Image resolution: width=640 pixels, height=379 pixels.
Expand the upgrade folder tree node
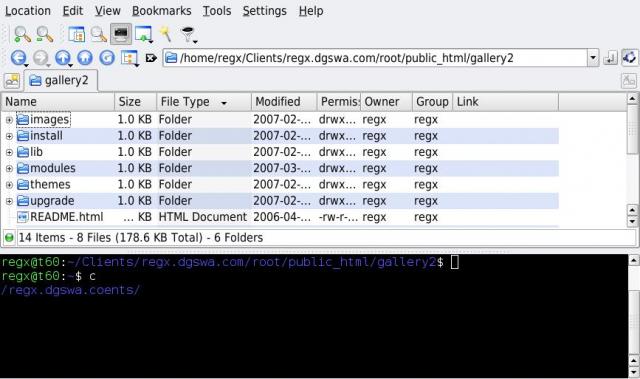coord(9,201)
